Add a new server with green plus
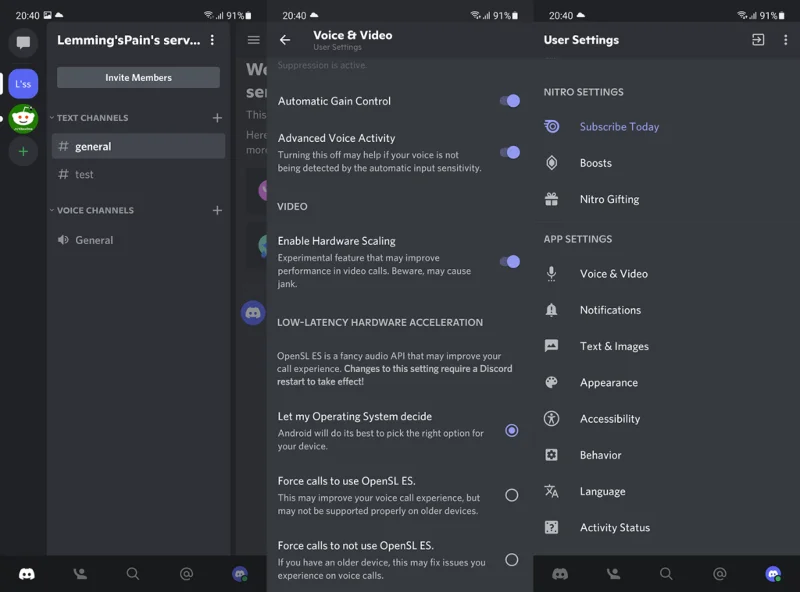Screen dimensions: 800x592 pyautogui.click(x=23, y=152)
